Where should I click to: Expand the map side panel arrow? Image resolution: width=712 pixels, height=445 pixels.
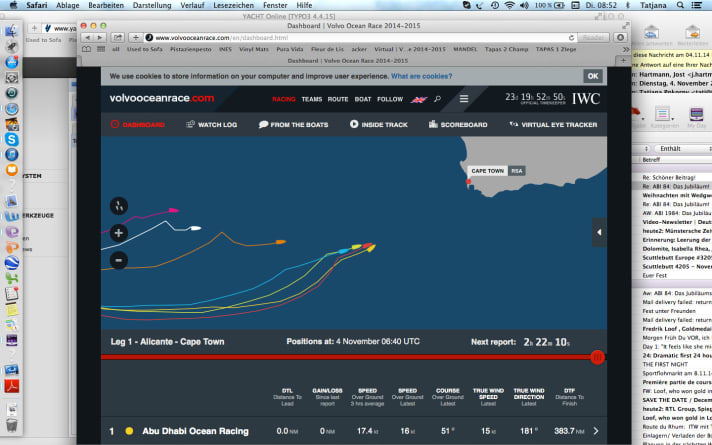pos(599,232)
